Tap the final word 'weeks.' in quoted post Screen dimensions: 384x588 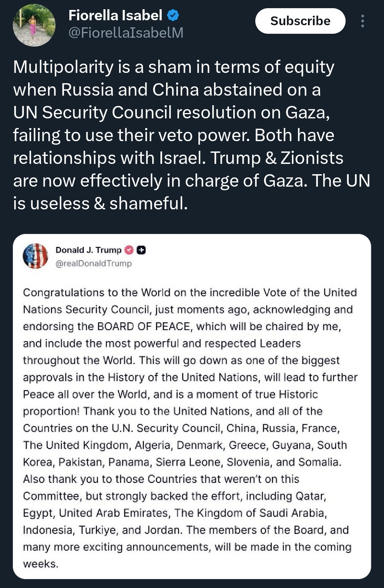[41, 564]
